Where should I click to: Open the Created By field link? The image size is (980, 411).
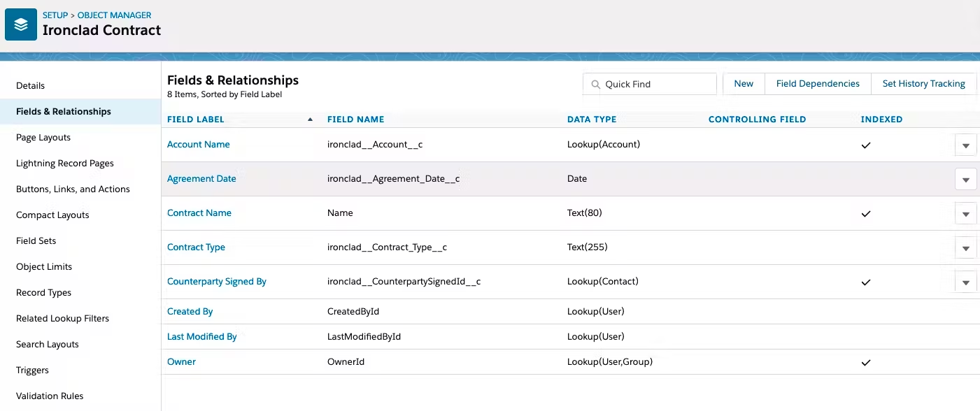click(x=190, y=312)
